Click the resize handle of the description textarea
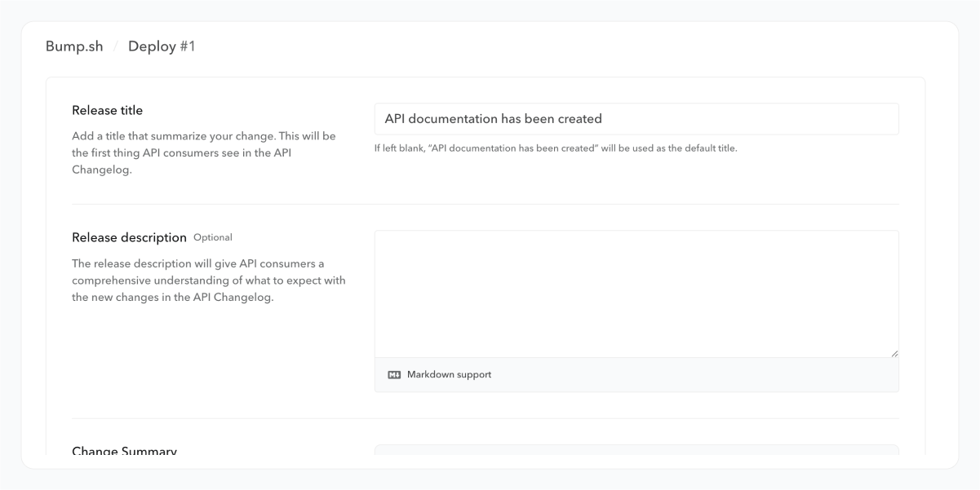980x490 pixels. pyautogui.click(x=894, y=353)
